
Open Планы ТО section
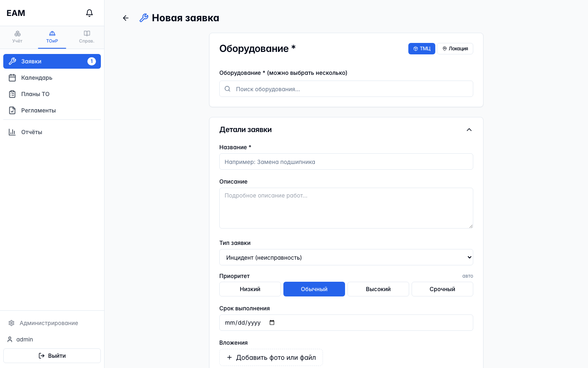[52, 94]
